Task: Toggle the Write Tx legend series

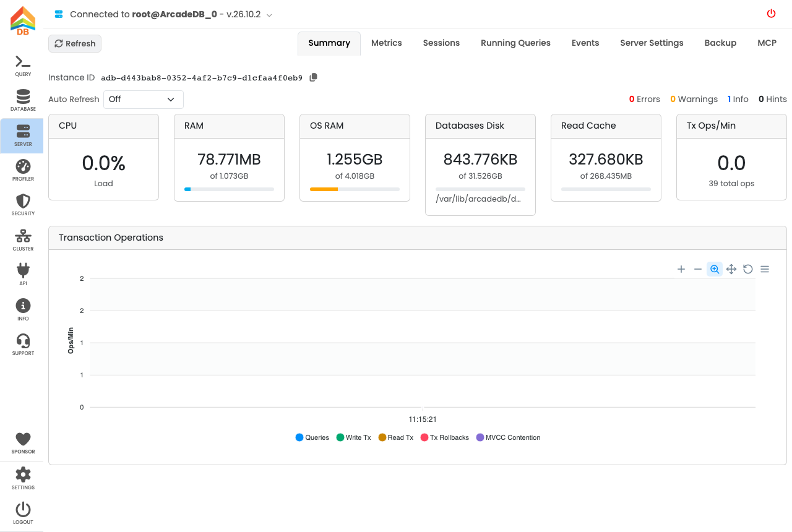Action: 353,437
